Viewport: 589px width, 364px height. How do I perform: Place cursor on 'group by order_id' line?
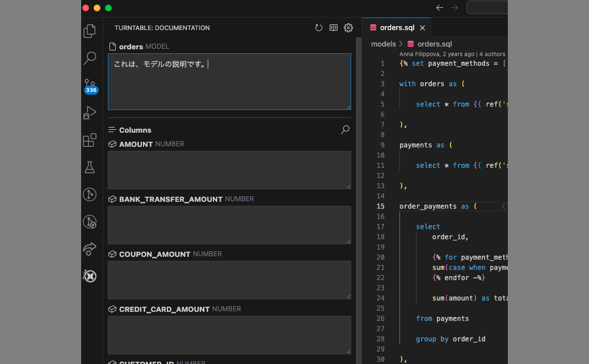tap(451, 339)
